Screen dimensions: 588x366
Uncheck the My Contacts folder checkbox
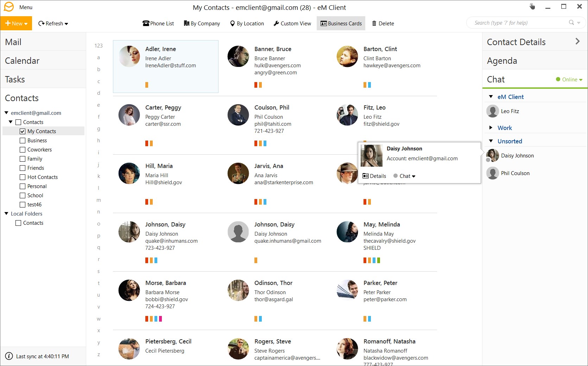[x=23, y=131]
